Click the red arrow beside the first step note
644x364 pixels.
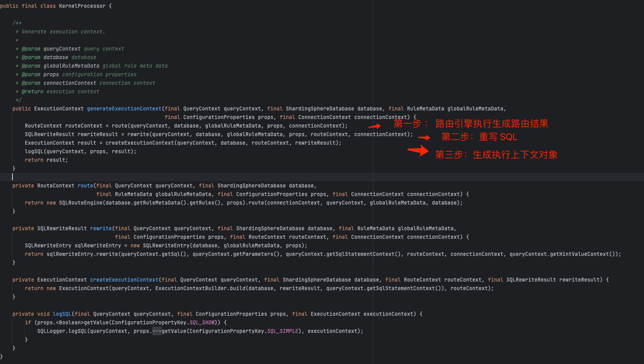374,126
